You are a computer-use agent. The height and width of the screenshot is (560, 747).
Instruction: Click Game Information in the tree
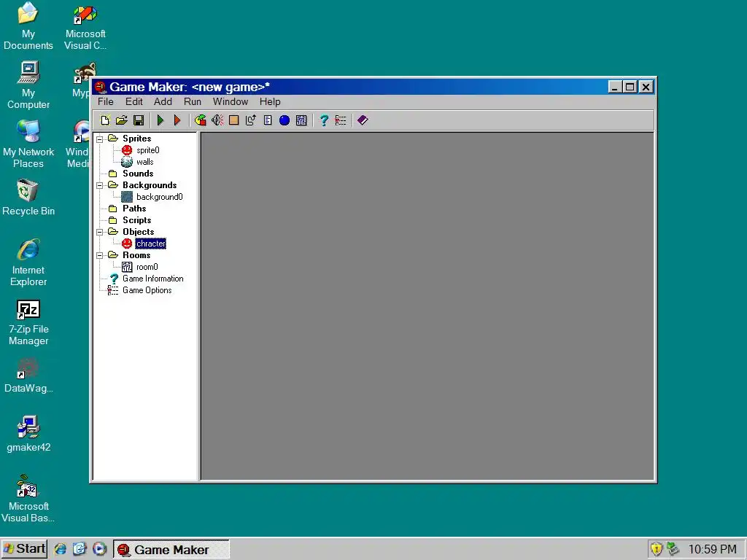point(153,279)
